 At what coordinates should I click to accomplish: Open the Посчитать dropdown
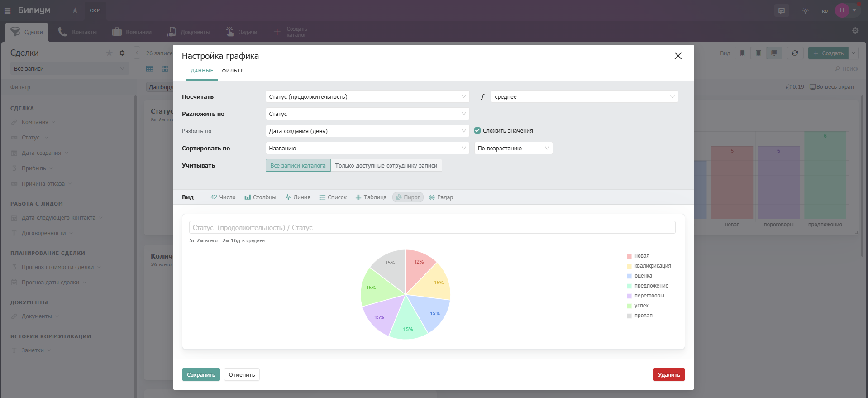point(367,97)
